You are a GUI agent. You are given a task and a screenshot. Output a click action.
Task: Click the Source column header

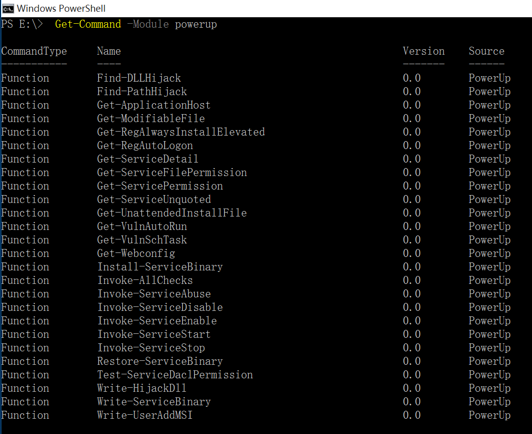487,51
